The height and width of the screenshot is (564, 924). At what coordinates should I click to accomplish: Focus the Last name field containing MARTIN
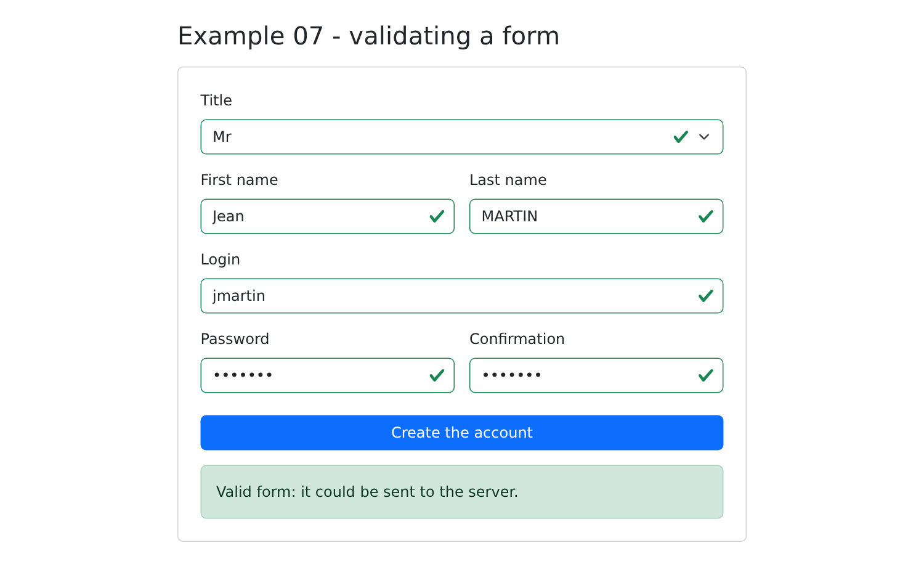(596, 216)
